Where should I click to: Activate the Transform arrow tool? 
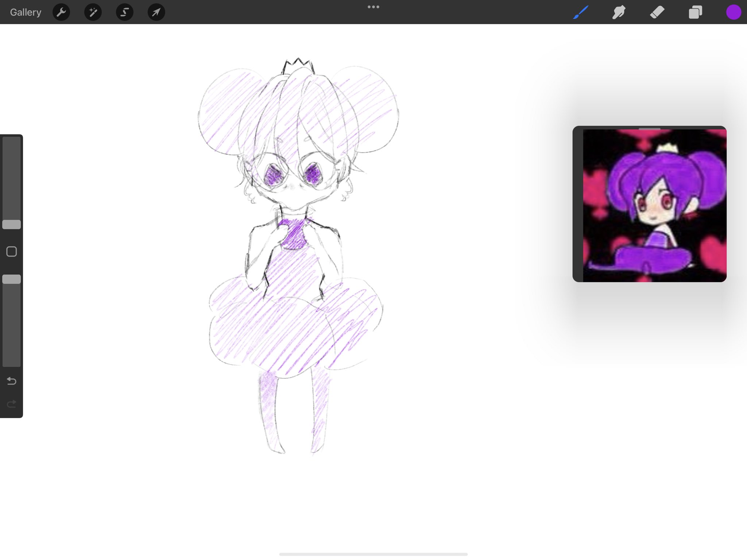pyautogui.click(x=156, y=12)
